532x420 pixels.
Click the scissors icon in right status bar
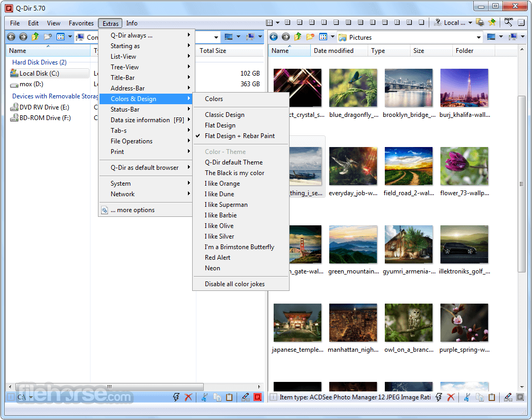467,397
